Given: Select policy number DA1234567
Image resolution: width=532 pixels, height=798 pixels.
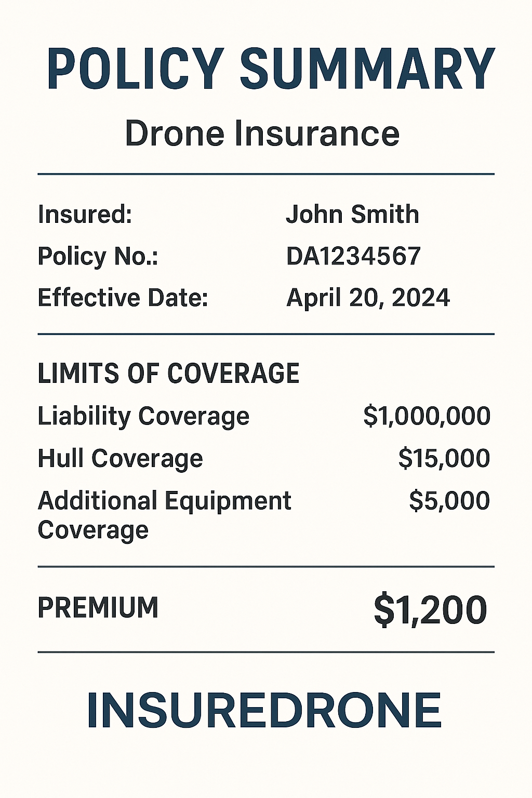Looking at the screenshot, I should [353, 256].
